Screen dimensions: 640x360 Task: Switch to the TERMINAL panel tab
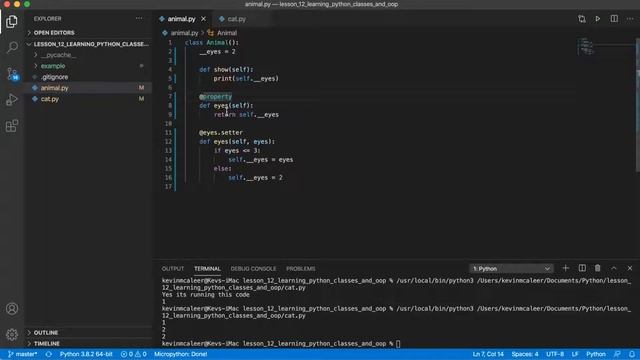tap(207, 269)
